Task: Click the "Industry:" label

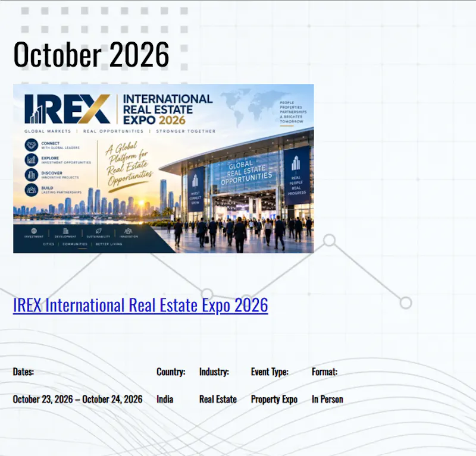Action: click(214, 372)
